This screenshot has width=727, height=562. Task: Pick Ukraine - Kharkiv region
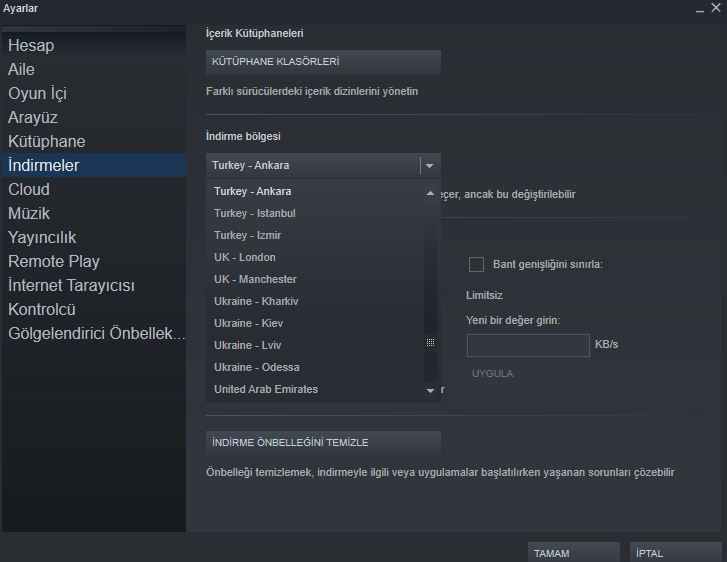click(x=315, y=301)
